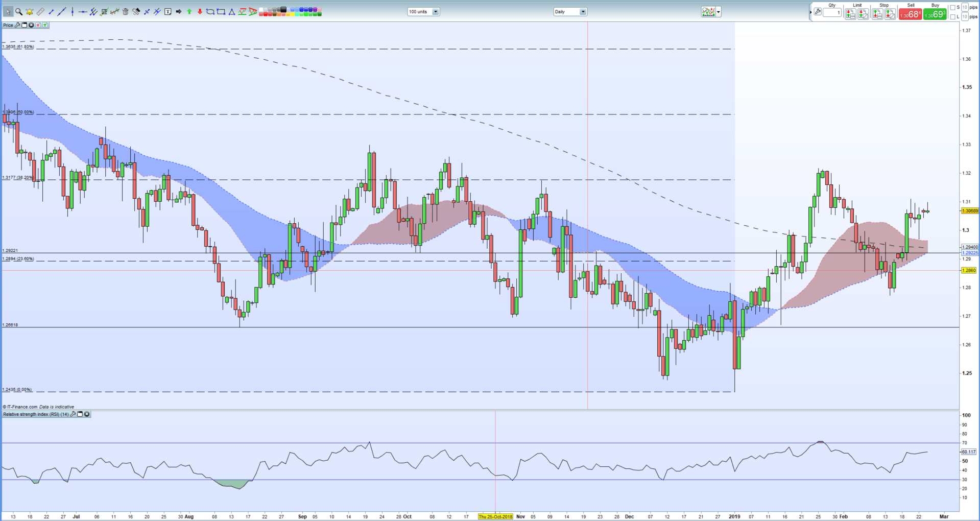Click the 1.2894 (23.60%) Fibonacci label
The image size is (980, 521).
(x=18, y=258)
